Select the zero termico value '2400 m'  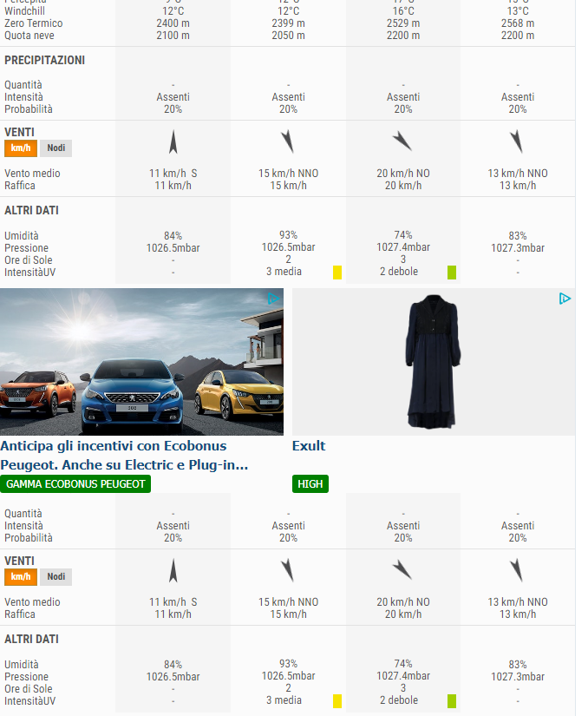[x=173, y=23]
